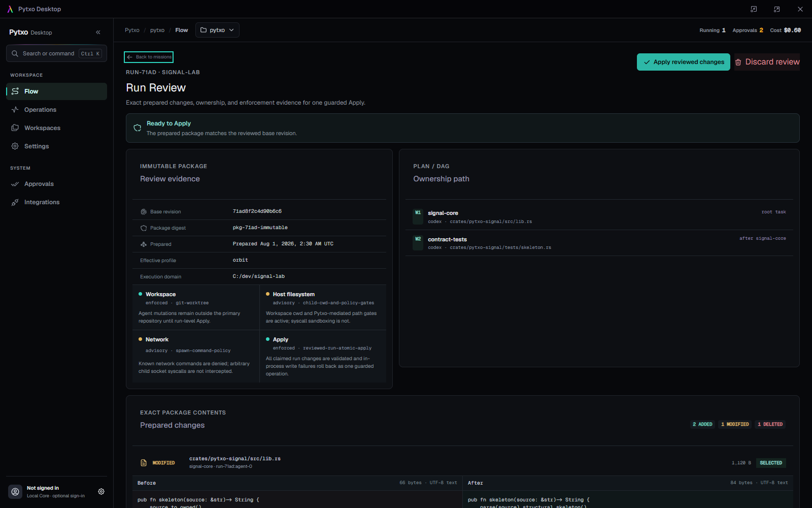Image resolution: width=812 pixels, height=508 pixels.
Task: Open the pytxo workspace dropdown
Action: 217,30
